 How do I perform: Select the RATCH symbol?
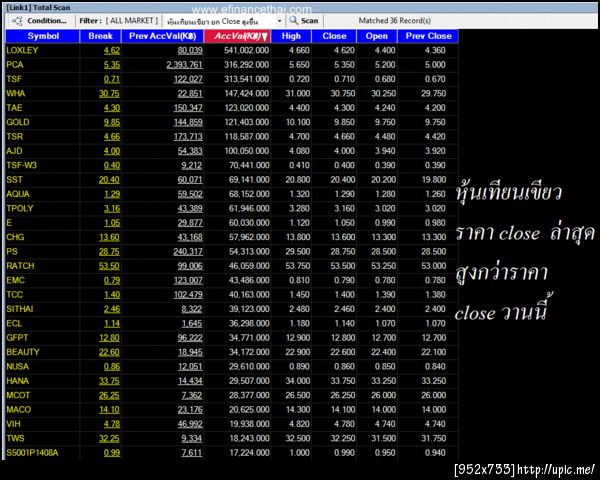click(x=20, y=266)
